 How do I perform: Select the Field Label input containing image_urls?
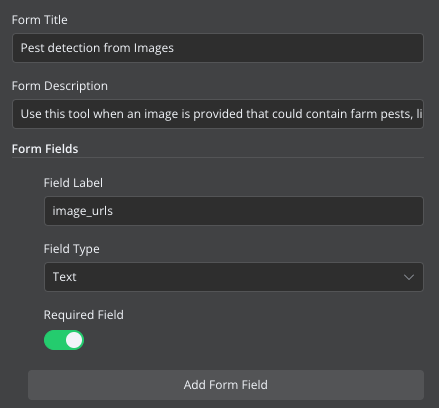234,211
